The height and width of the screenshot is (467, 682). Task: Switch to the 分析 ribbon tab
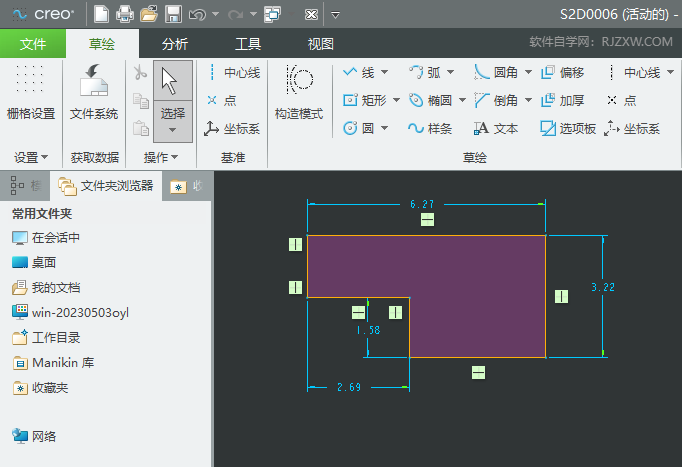[175, 43]
